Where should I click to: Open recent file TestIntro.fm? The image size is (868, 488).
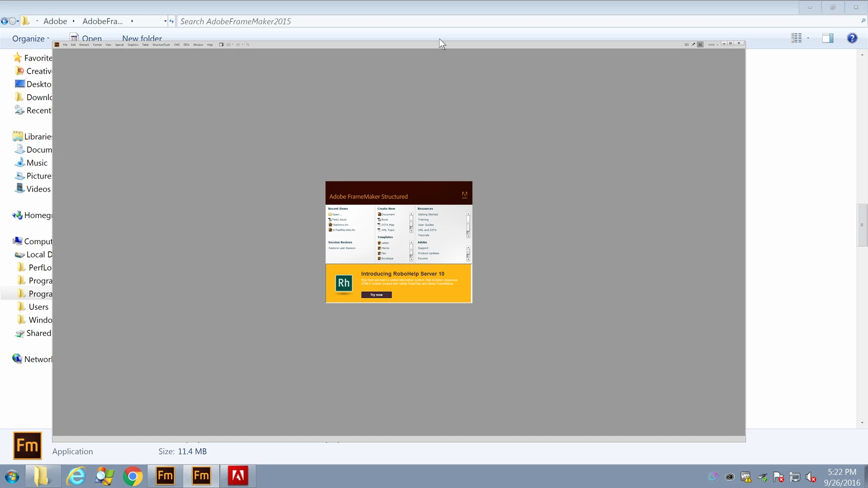coord(340,225)
